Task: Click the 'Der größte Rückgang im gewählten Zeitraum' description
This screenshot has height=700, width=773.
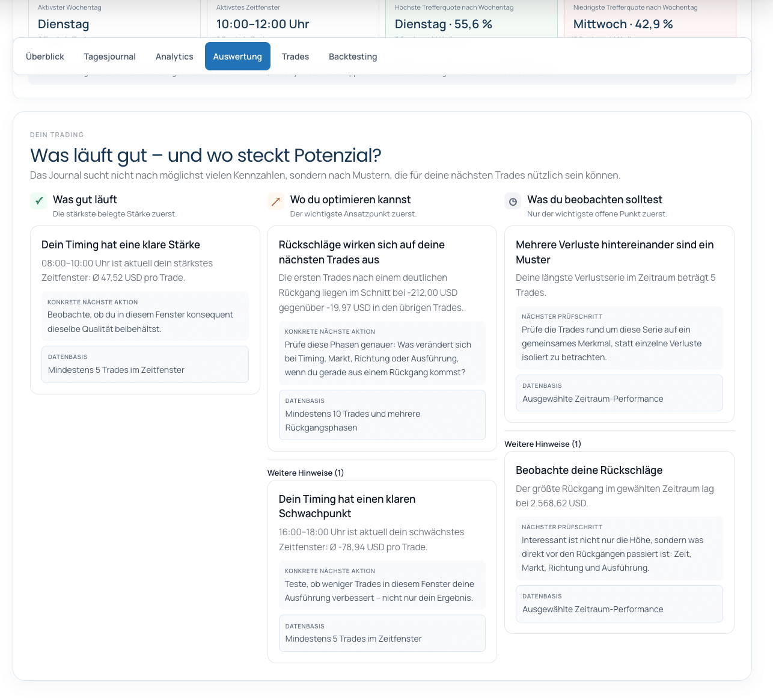Action: (x=615, y=496)
